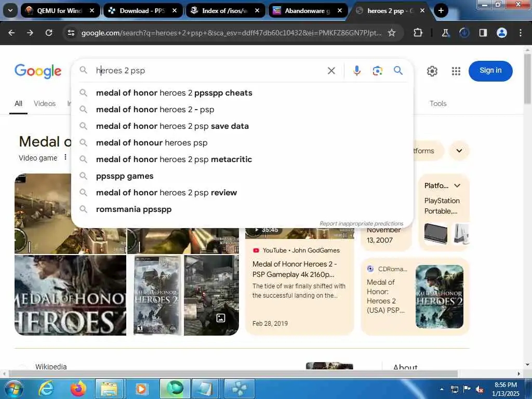Close the Abandonware tab
The image size is (532, 399).
pos(340,10)
